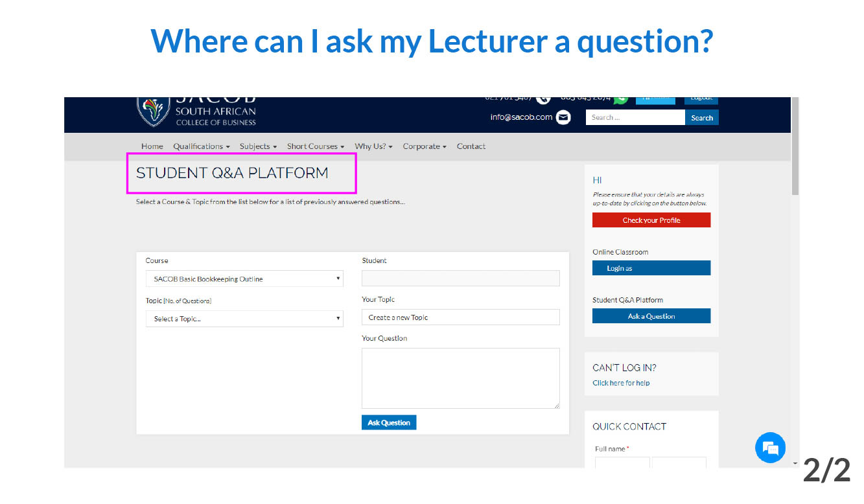Click the info@sacob.com email link
Screen dimensions: 864x504
coord(521,117)
